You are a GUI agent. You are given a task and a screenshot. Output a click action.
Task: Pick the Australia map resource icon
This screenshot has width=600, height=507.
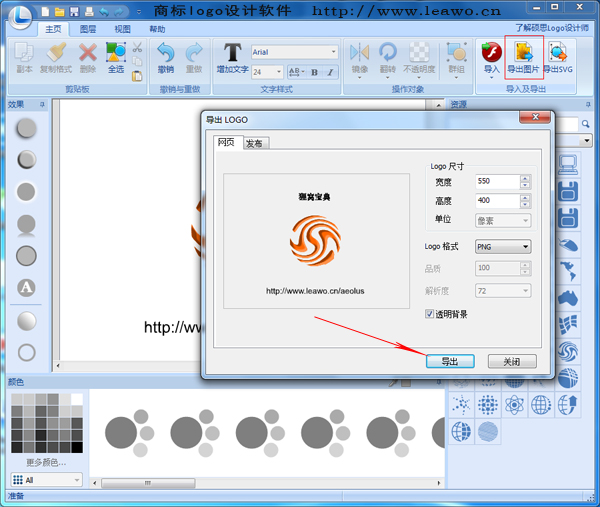[x=568, y=298]
